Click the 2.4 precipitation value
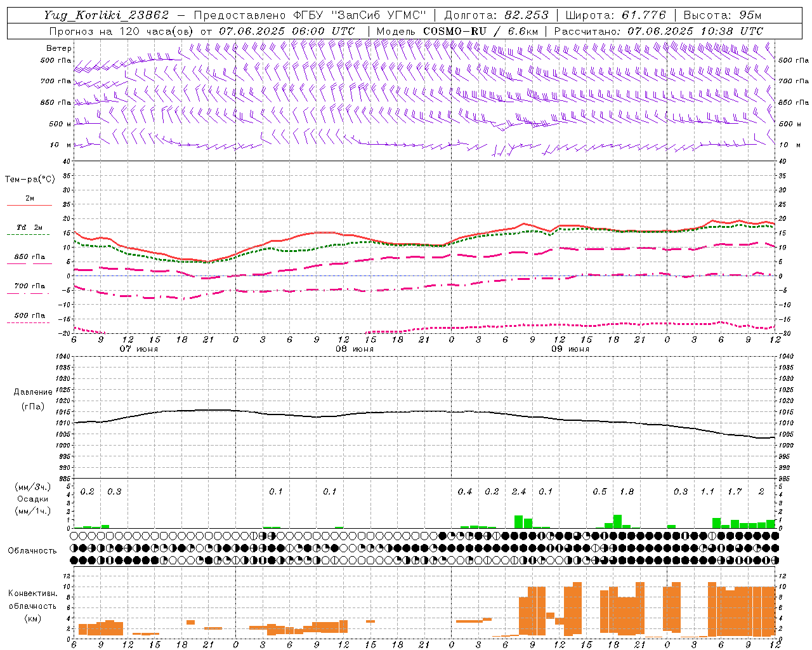The image size is (812, 650). [519, 491]
